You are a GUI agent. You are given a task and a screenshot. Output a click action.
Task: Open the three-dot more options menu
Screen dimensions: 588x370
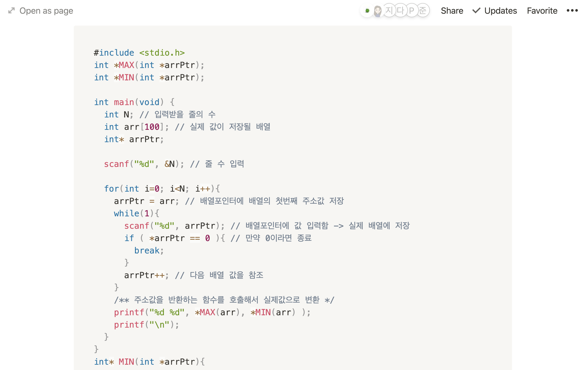[572, 11]
